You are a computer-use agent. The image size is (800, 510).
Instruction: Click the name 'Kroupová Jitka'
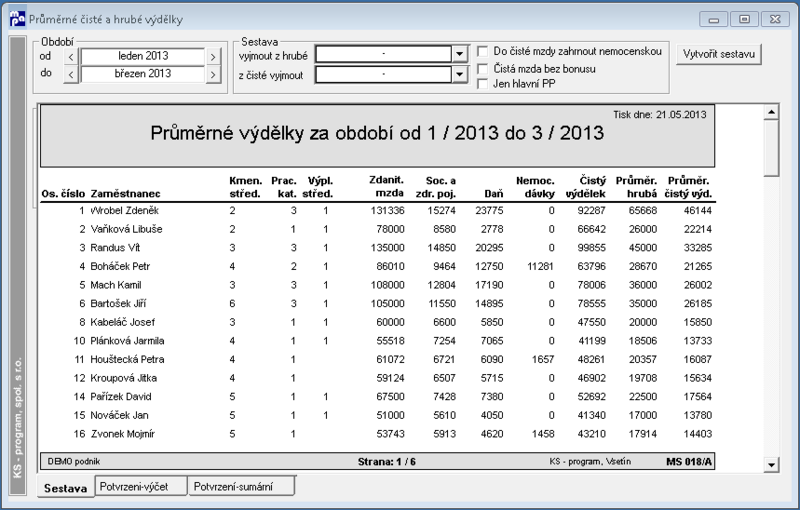pyautogui.click(x=123, y=378)
